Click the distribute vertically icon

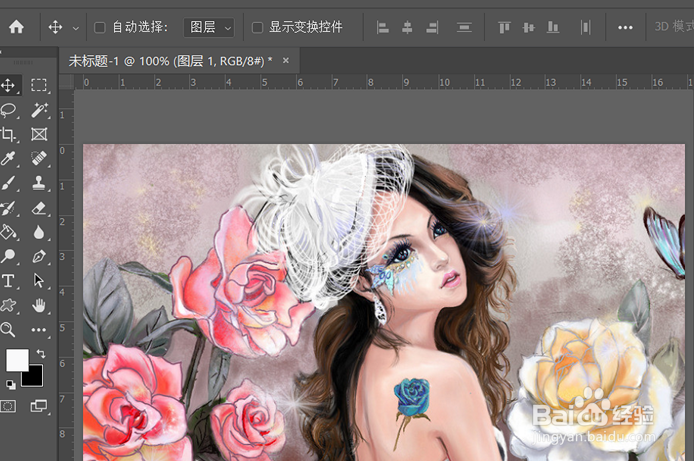[464, 27]
